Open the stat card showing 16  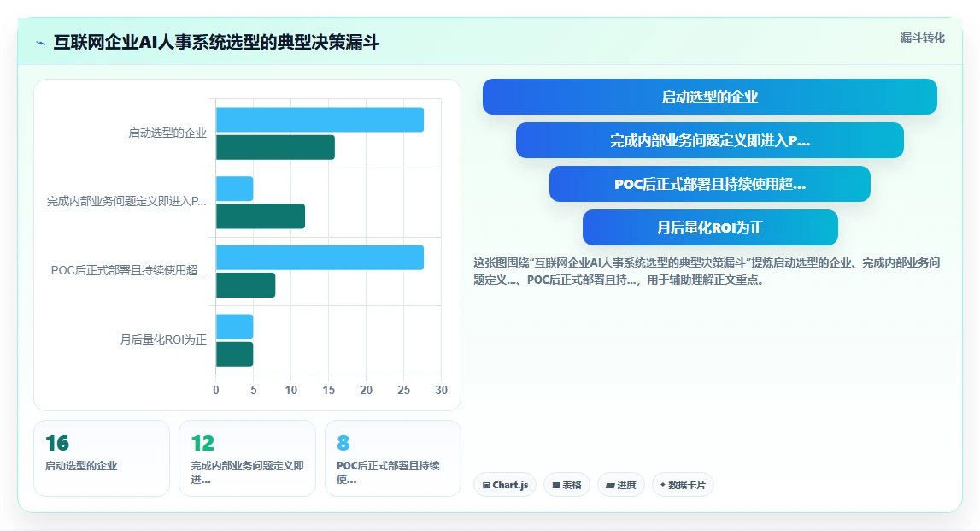pyautogui.click(x=102, y=458)
